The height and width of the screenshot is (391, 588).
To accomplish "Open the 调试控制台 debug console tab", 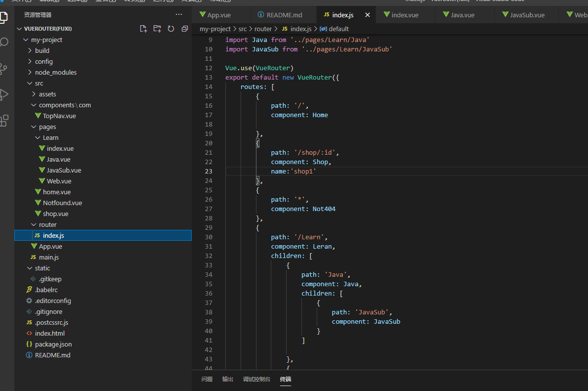I will (256, 379).
